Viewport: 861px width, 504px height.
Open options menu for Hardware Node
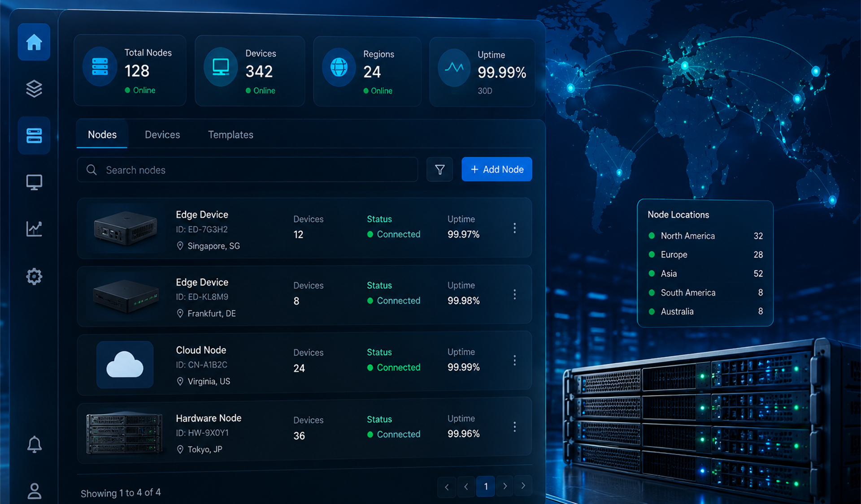(515, 427)
